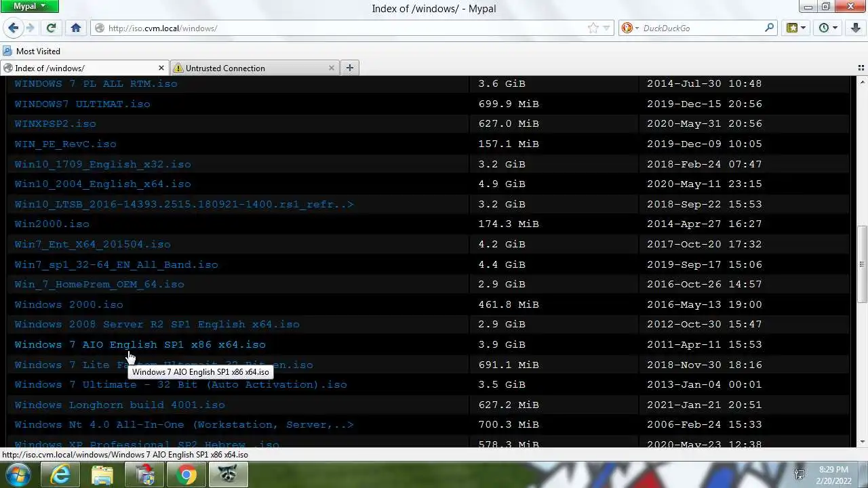
Task: Click Windows Longhorn build 4001.iso
Action: (120, 405)
